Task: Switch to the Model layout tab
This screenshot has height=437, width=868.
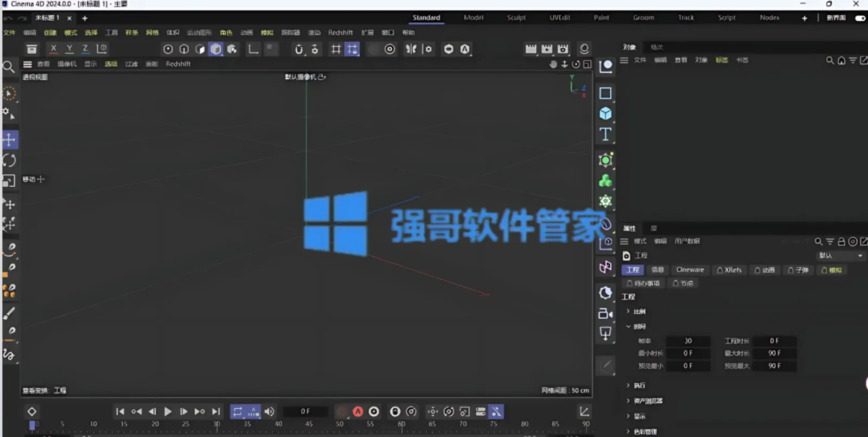Action: pos(474,18)
